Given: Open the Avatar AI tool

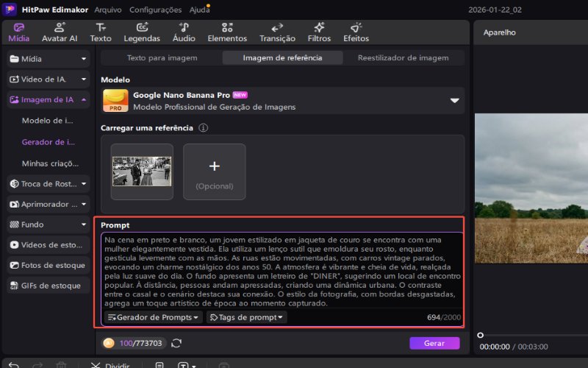Looking at the screenshot, I should tap(60, 32).
